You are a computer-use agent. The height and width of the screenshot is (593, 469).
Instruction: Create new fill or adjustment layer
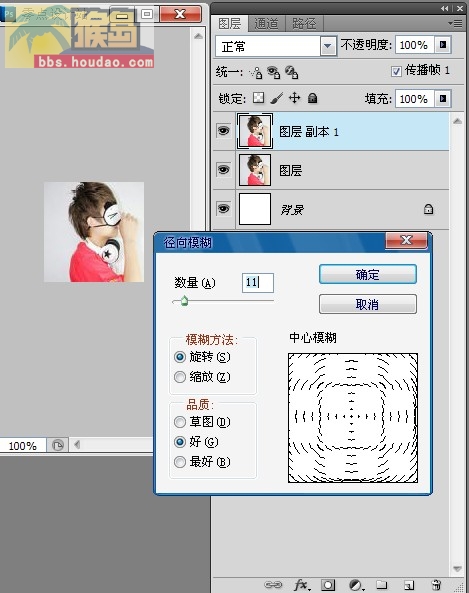(x=356, y=585)
